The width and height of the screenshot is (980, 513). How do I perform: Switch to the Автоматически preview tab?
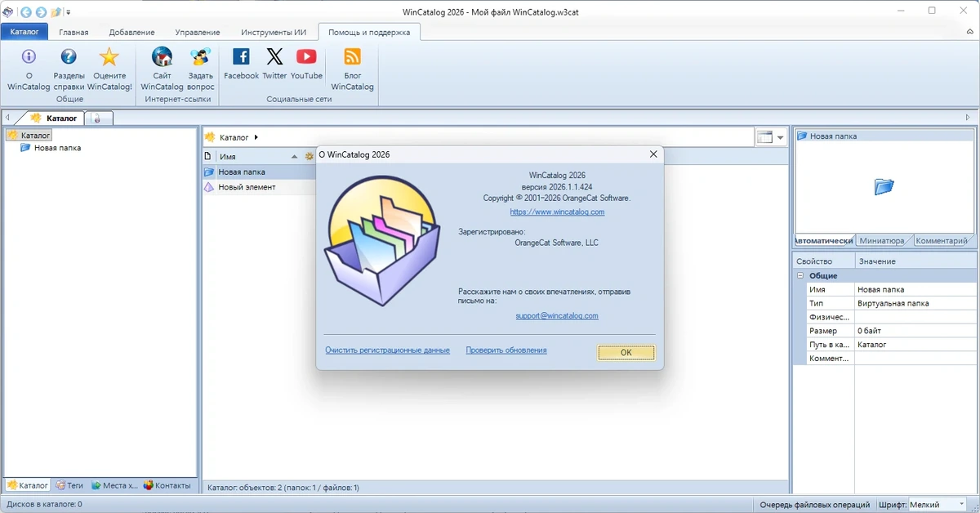824,240
